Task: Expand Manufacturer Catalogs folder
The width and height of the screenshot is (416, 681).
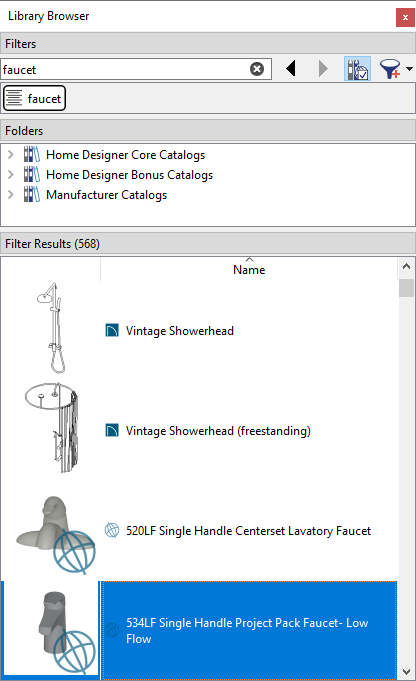Action: (x=11, y=194)
